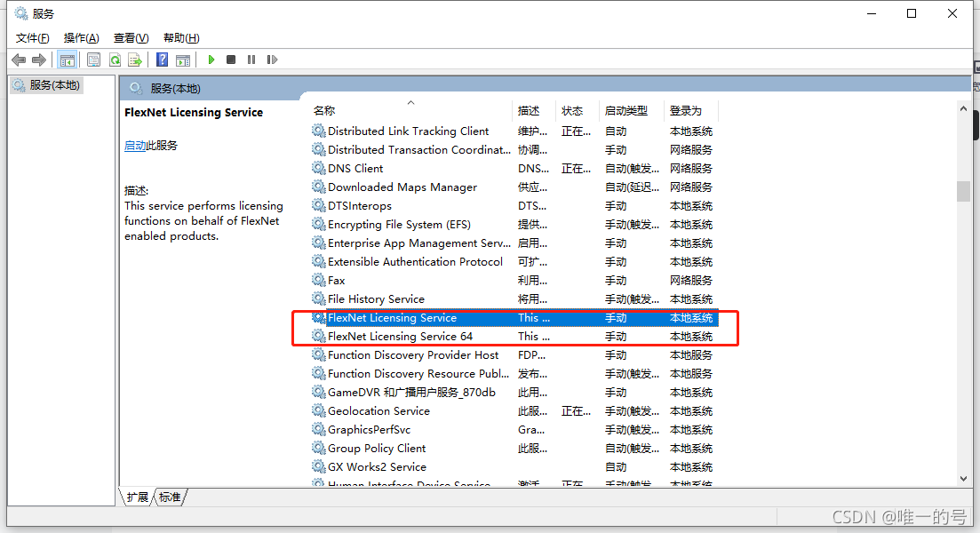Open the 操作(A) menu
The height and width of the screenshot is (533, 980).
click(x=81, y=38)
